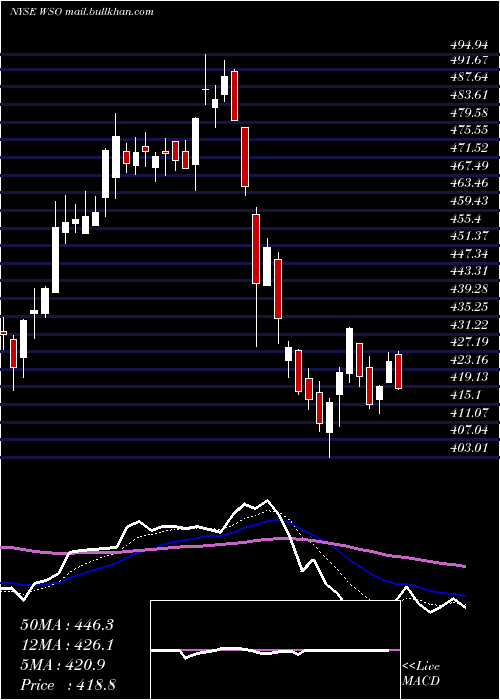Click the 479.58 price axis label
Screen dimensions: 500x700
468,112
